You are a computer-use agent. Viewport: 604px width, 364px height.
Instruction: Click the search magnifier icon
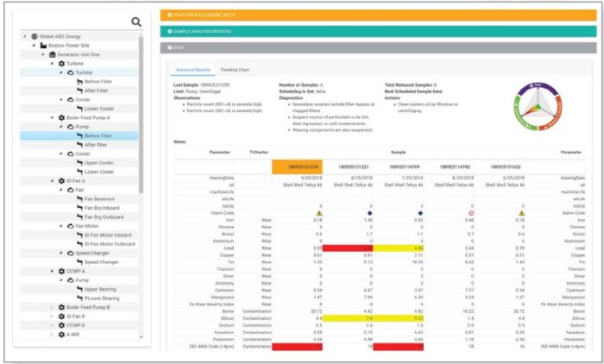[x=136, y=22]
